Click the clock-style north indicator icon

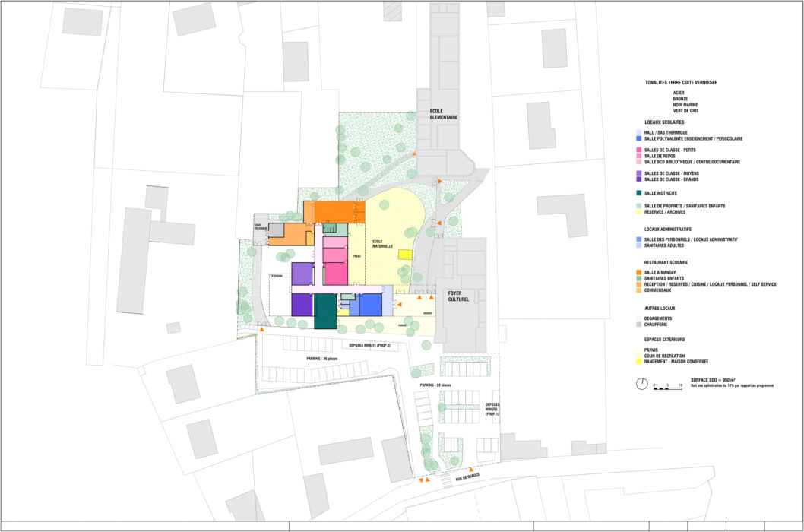pos(642,383)
